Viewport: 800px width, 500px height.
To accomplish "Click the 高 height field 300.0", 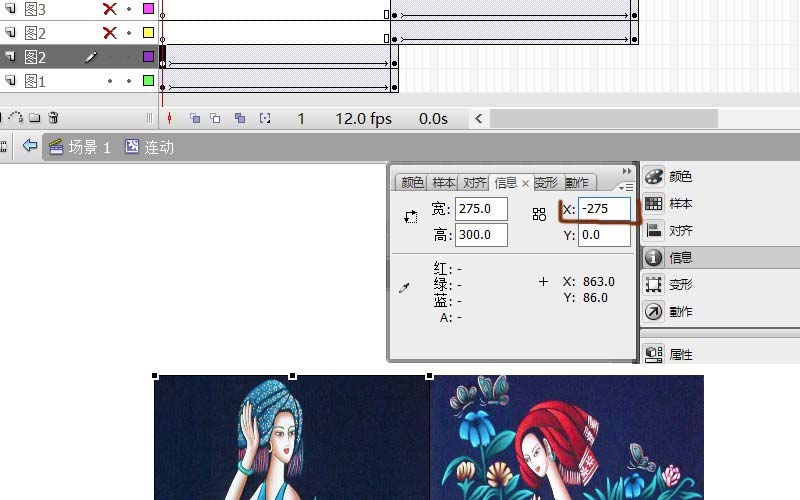I will [481, 235].
